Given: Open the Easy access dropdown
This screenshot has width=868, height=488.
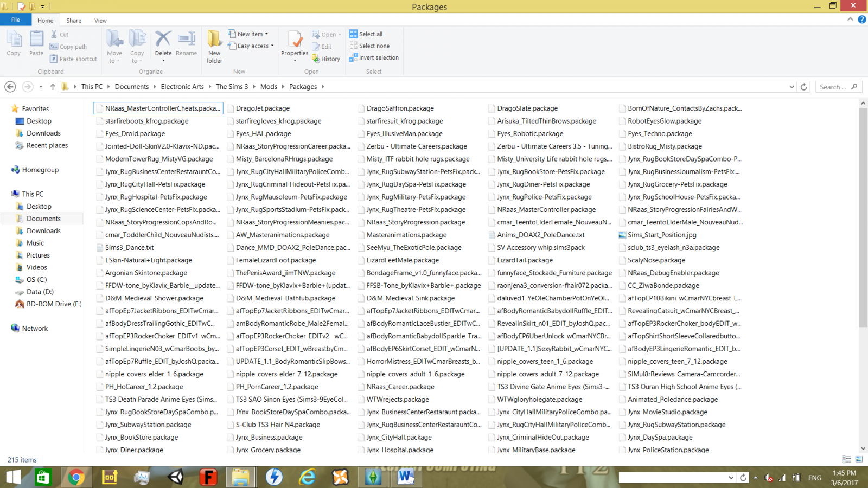Looking at the screenshot, I should [x=251, y=46].
